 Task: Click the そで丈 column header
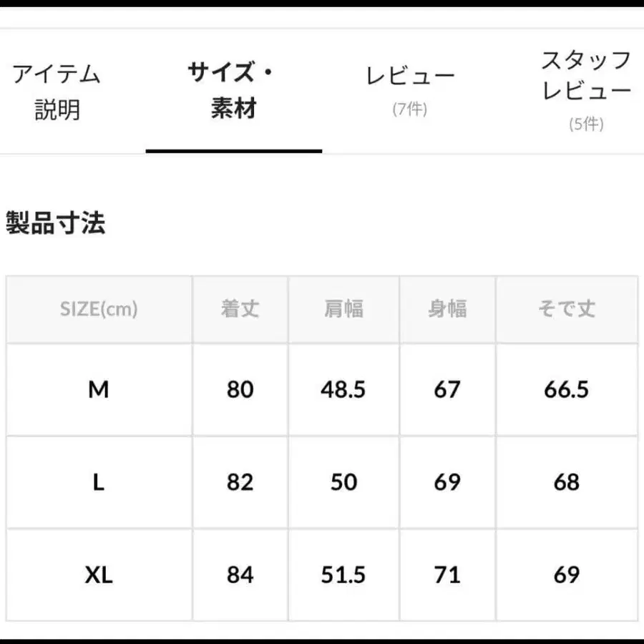pyautogui.click(x=566, y=309)
